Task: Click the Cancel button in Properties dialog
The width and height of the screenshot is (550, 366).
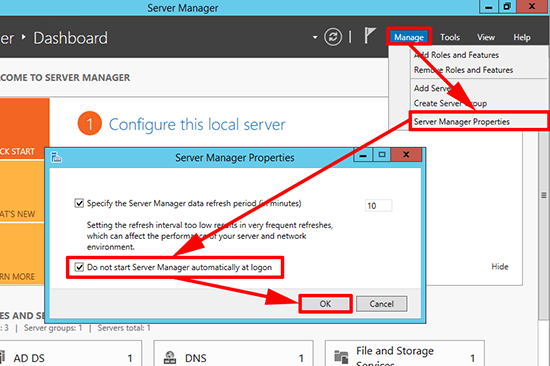Action: click(382, 304)
